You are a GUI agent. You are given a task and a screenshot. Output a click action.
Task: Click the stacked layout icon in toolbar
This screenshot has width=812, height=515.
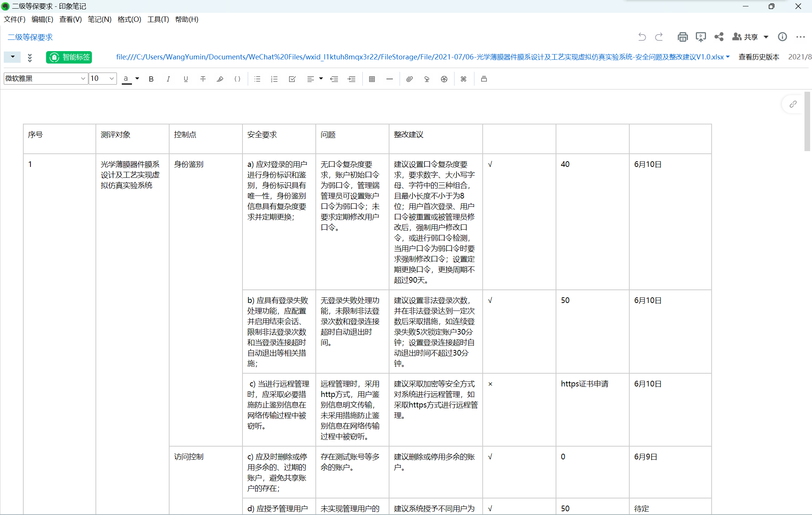[484, 79]
